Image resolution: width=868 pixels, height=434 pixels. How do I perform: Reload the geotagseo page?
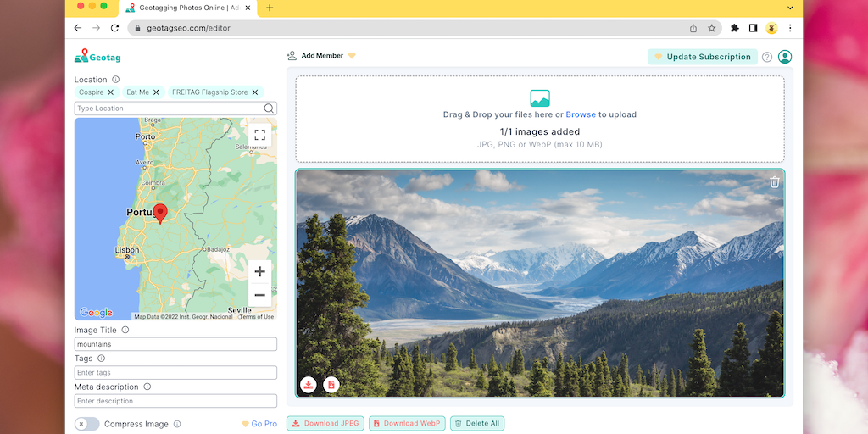coord(114,28)
